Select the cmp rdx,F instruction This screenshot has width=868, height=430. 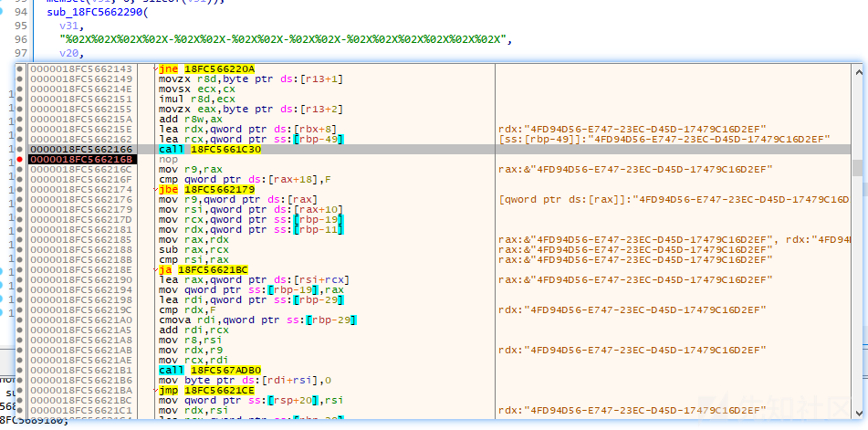point(186,309)
